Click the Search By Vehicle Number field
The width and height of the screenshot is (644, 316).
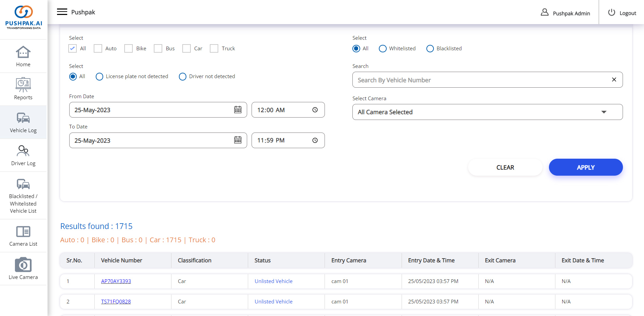tap(479, 80)
